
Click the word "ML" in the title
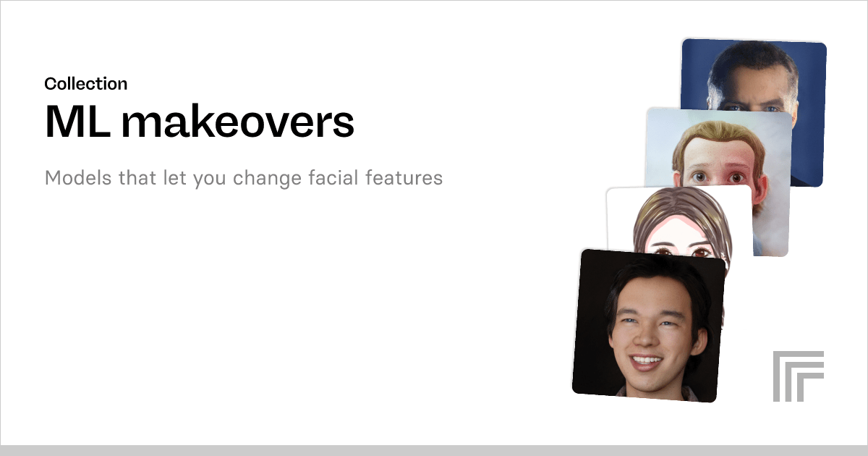tap(76, 121)
